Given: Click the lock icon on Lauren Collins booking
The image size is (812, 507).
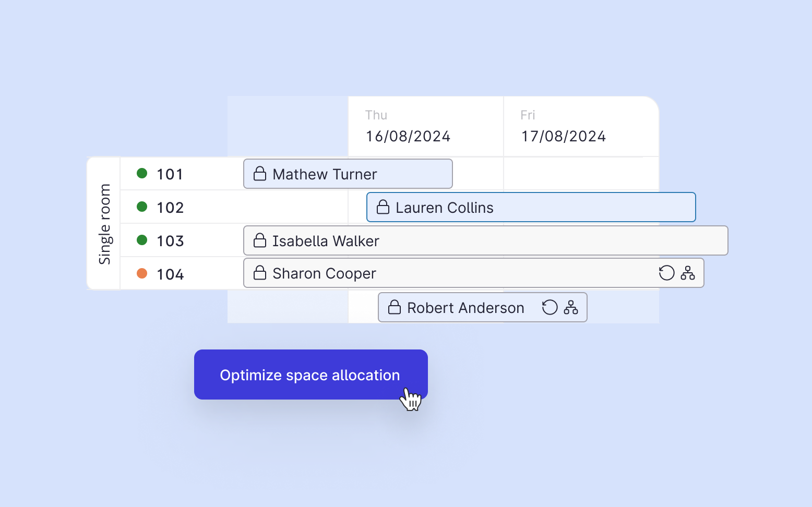Looking at the screenshot, I should tap(383, 207).
